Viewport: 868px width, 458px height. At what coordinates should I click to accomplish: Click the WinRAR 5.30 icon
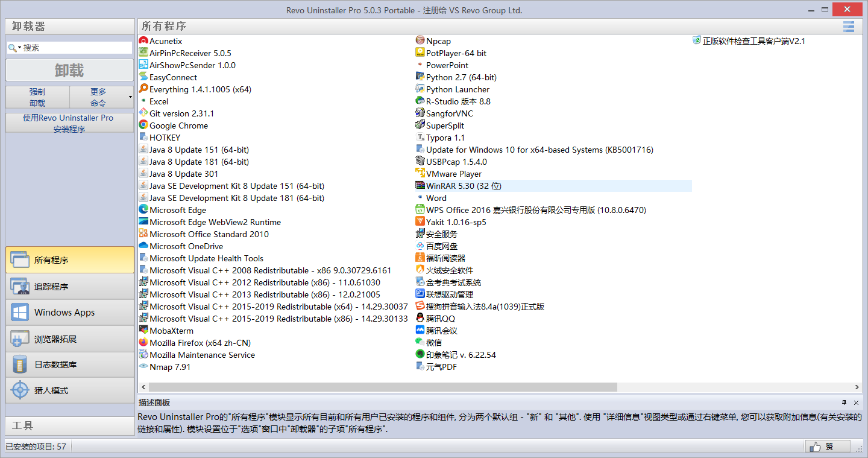pyautogui.click(x=420, y=186)
